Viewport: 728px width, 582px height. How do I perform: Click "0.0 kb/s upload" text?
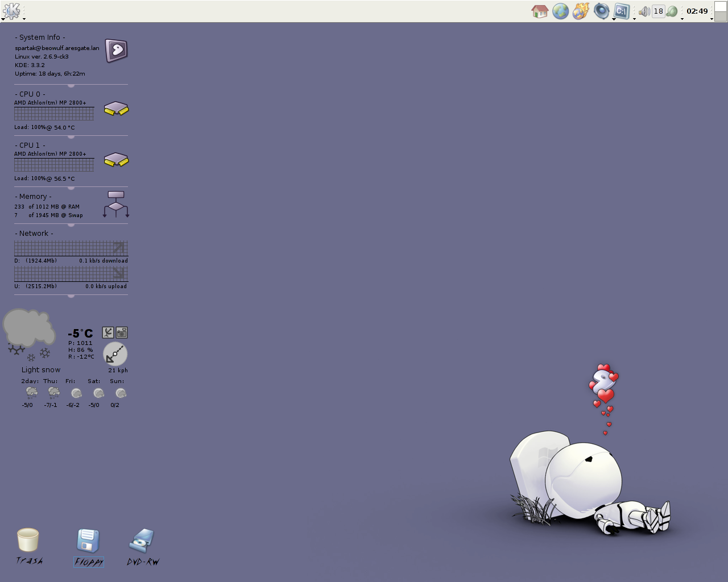(106, 286)
